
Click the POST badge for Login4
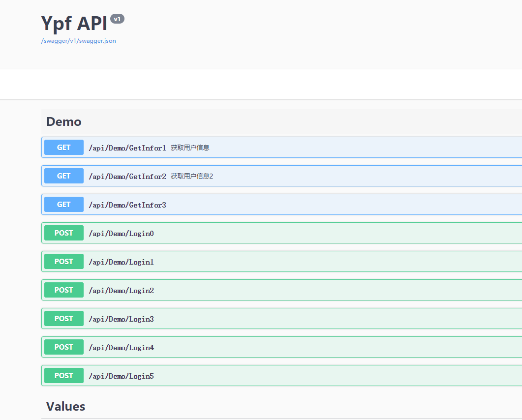point(64,347)
